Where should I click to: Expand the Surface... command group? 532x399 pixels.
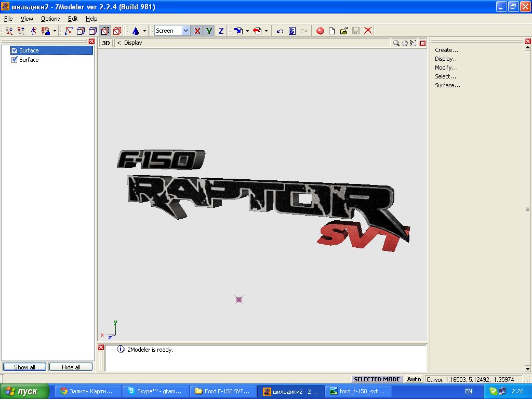[x=447, y=85]
